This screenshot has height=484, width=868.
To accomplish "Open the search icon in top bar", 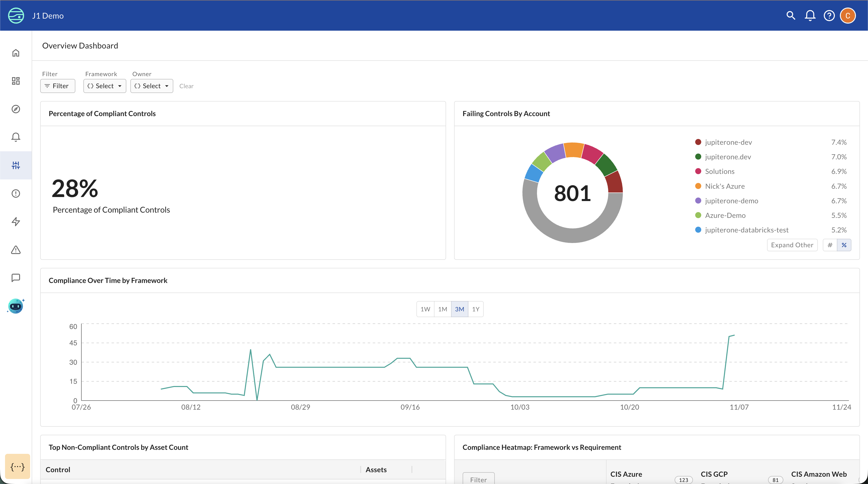I will pos(790,16).
